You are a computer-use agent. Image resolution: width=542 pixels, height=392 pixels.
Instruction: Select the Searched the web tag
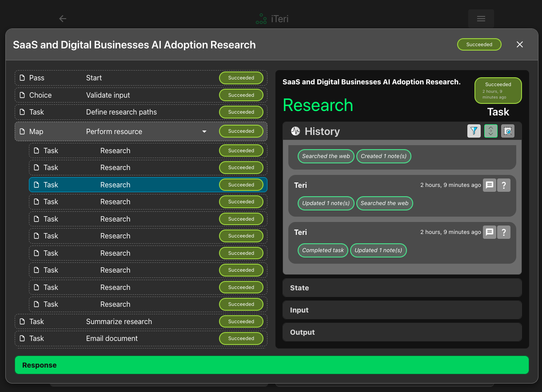click(326, 156)
